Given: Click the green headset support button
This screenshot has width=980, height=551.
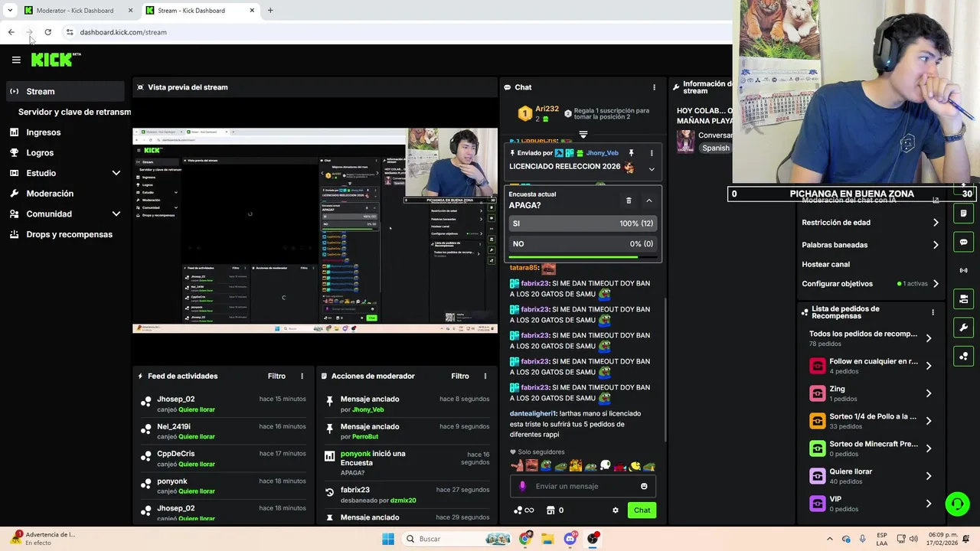Looking at the screenshot, I should [957, 504].
